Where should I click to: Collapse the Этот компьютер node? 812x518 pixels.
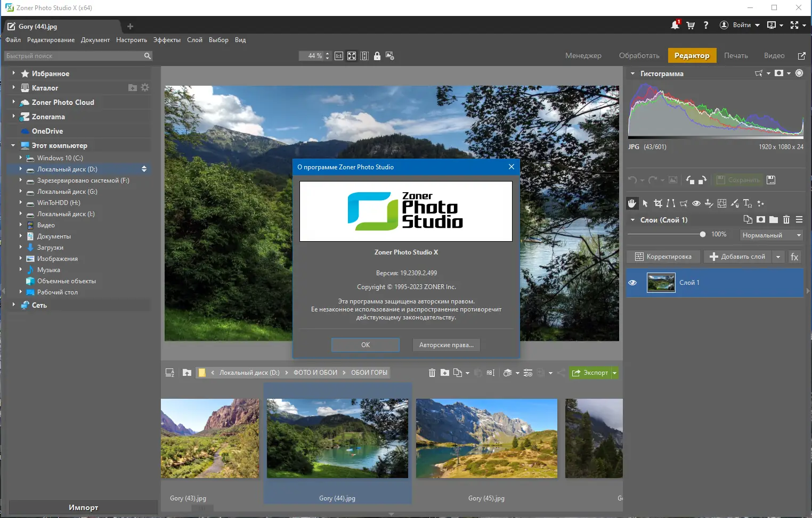13,145
